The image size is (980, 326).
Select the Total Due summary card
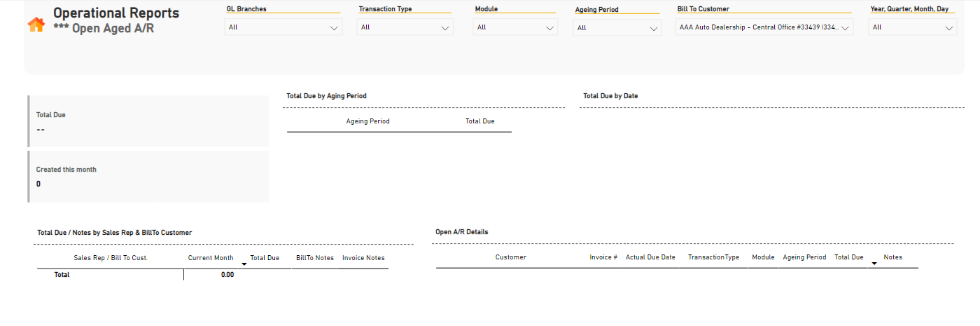click(x=148, y=121)
